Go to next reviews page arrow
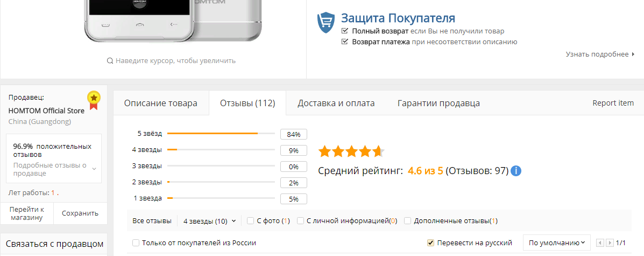This screenshot has width=644, height=256. tap(609, 243)
